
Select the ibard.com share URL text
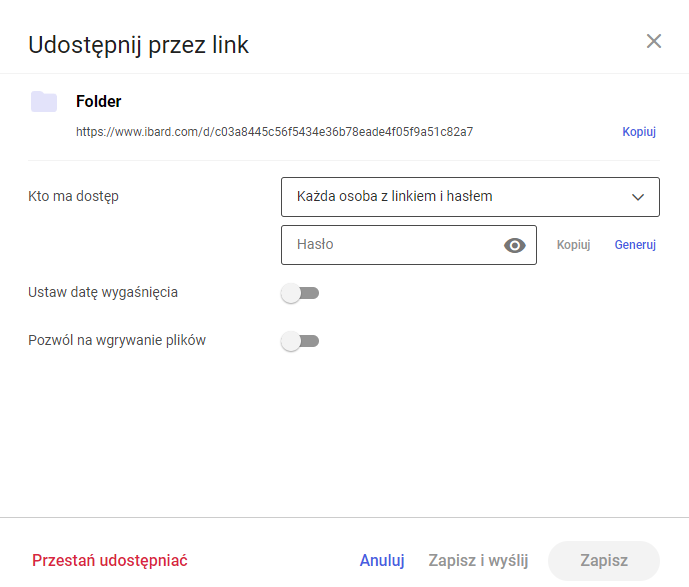(x=275, y=132)
